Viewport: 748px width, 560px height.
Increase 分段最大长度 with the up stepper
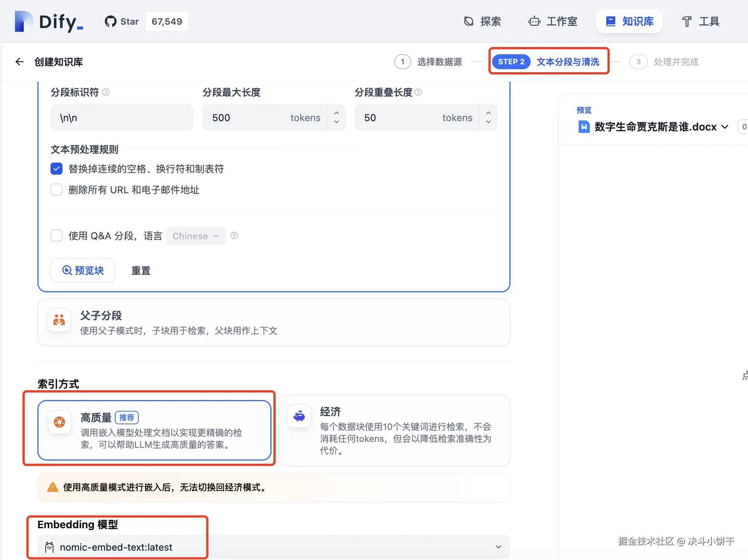(337, 113)
